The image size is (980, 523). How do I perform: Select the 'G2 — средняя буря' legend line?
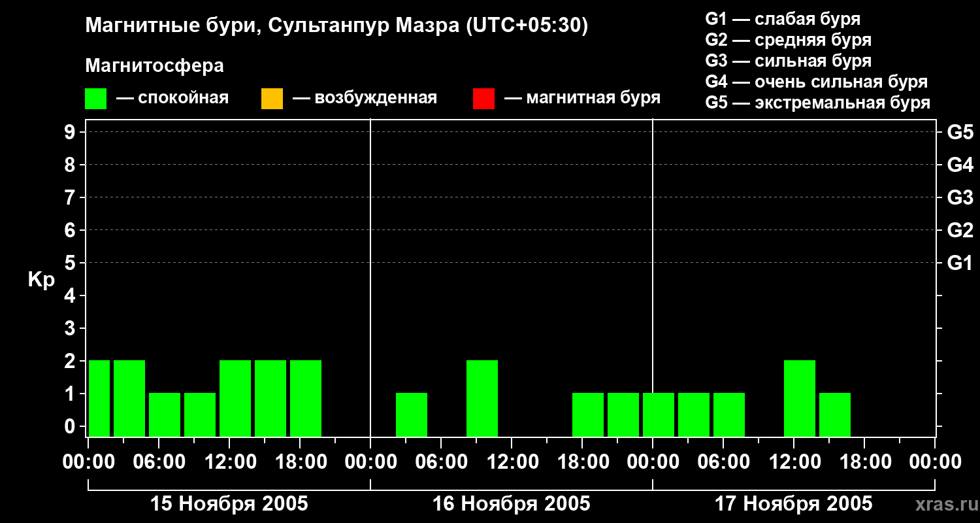point(789,40)
